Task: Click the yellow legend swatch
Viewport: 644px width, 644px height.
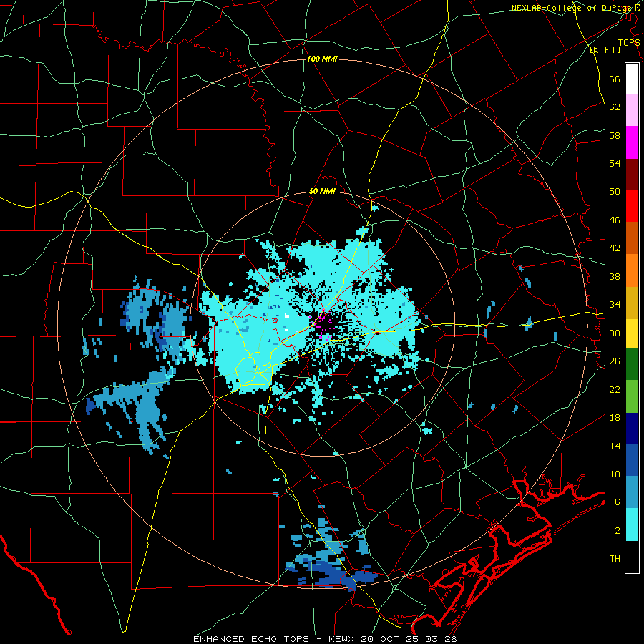Action: coord(632,333)
